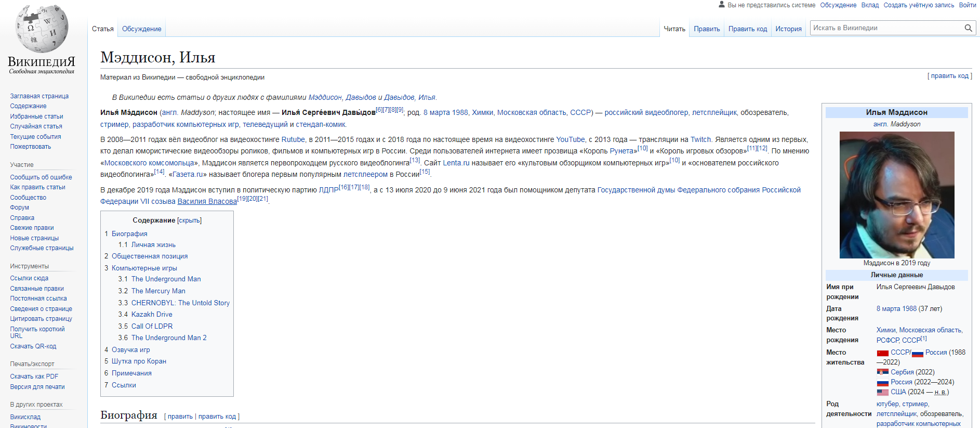Click the user silhouette icon

(x=721, y=5)
